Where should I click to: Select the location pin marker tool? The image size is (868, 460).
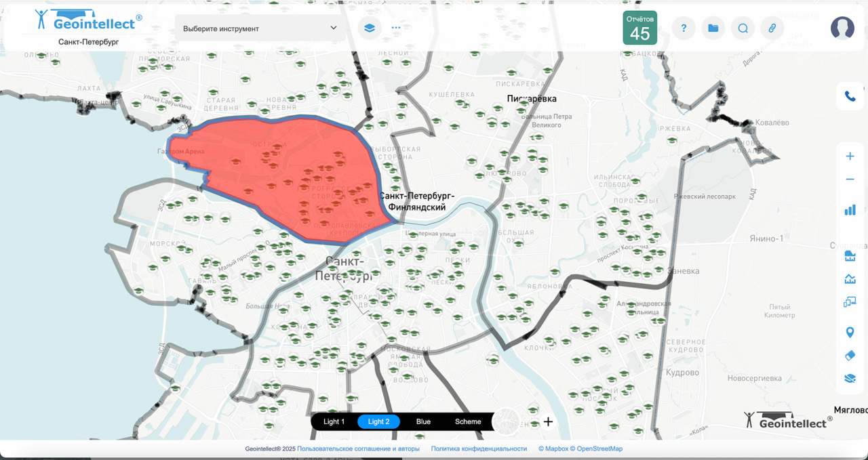point(850,332)
